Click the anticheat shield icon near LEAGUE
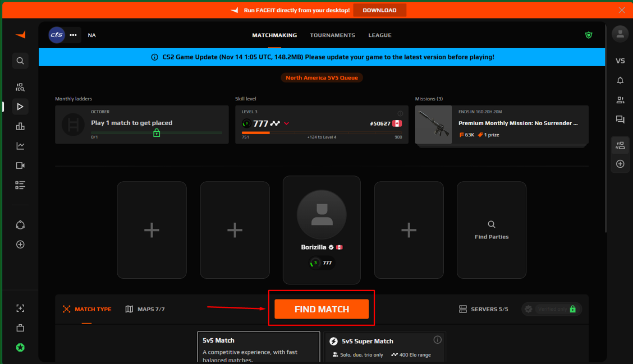 (589, 35)
